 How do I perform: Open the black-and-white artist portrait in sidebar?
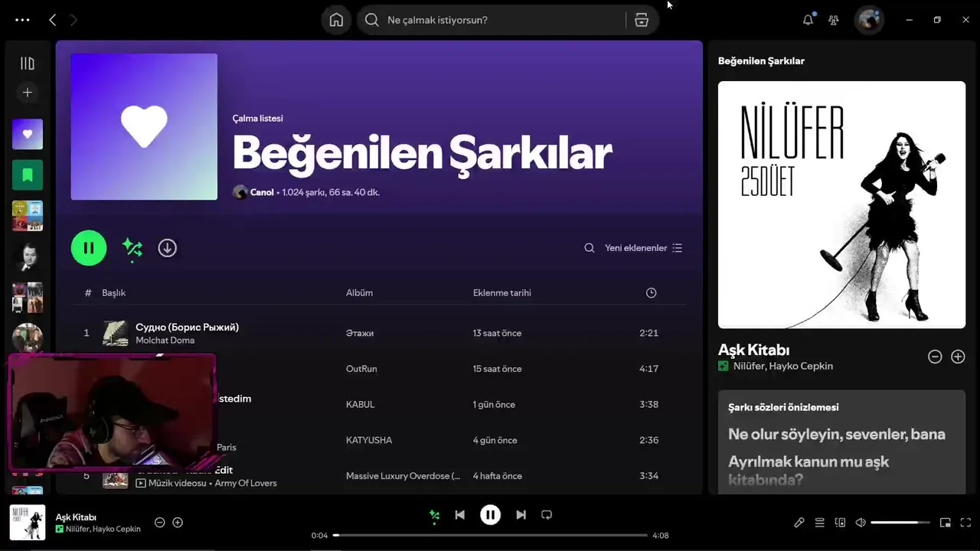point(28,257)
